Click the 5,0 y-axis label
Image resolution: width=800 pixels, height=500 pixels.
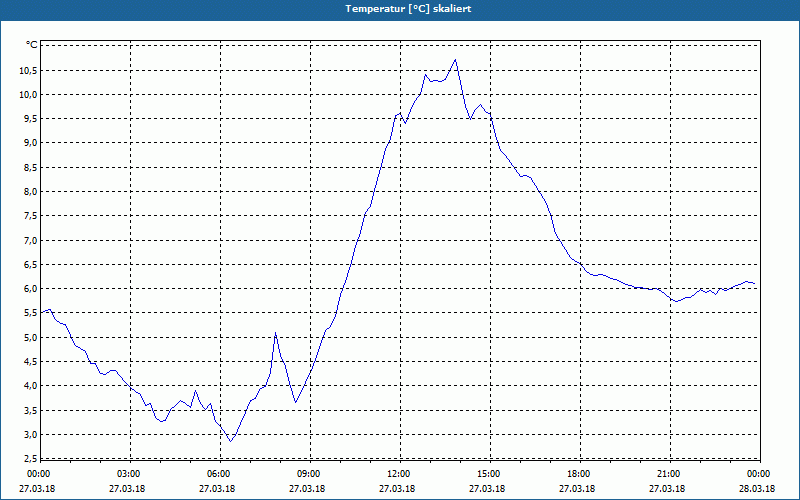pos(31,337)
